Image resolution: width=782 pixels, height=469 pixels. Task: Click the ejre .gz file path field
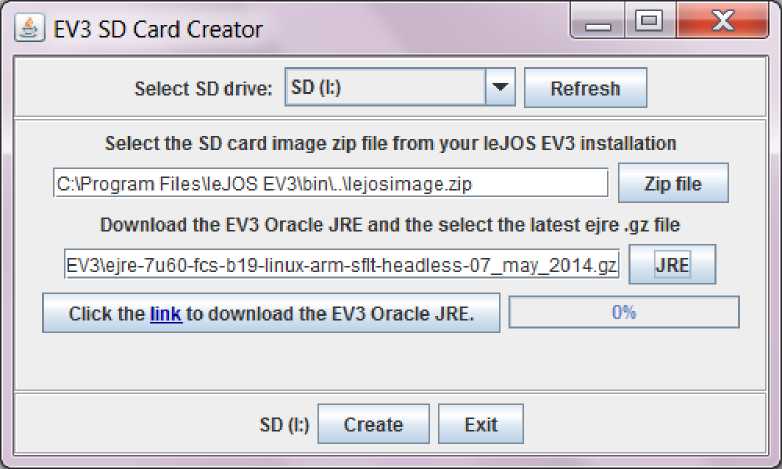[342, 264]
